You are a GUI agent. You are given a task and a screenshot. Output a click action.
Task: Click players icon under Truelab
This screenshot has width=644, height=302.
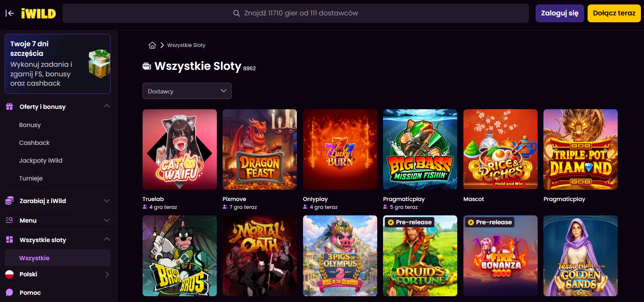click(145, 207)
